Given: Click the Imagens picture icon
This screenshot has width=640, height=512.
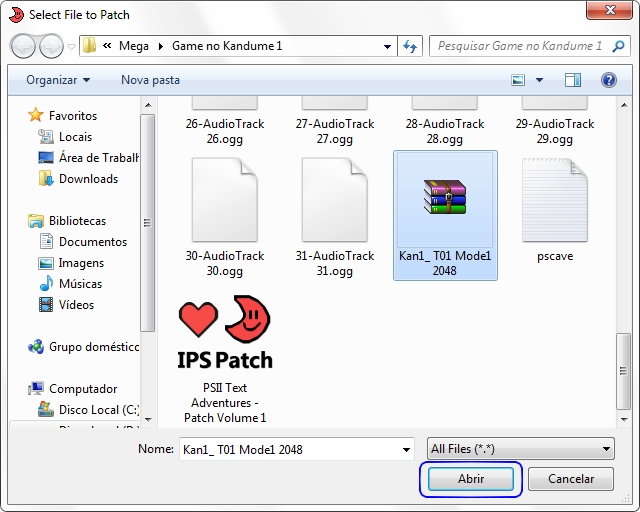Looking at the screenshot, I should click(46, 263).
